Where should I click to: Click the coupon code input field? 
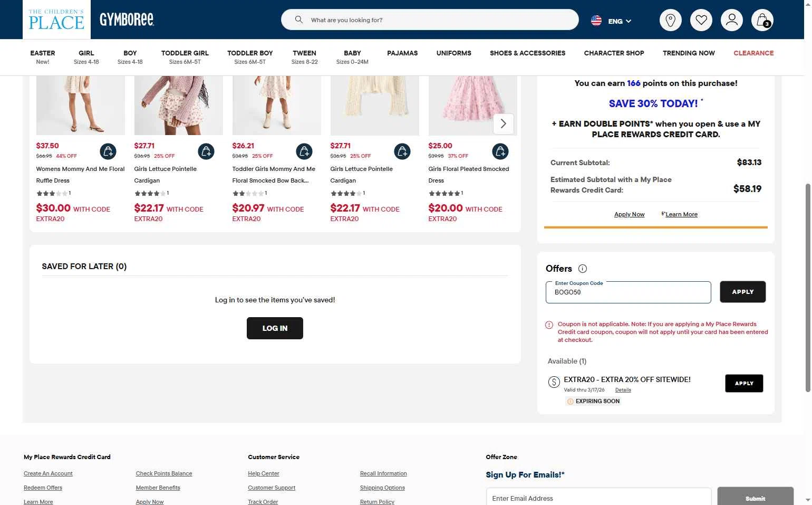pyautogui.click(x=628, y=292)
